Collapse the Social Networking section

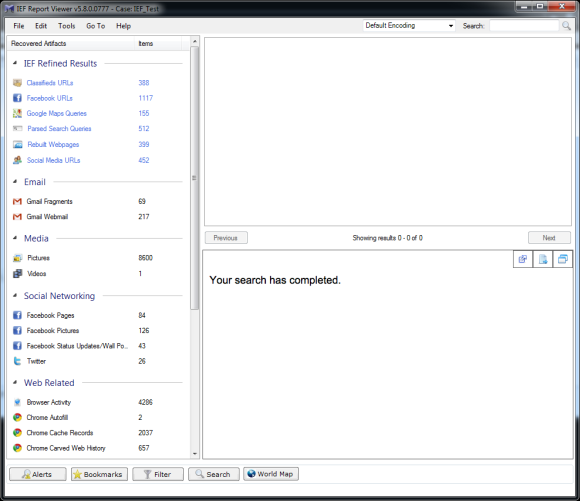pos(15,296)
